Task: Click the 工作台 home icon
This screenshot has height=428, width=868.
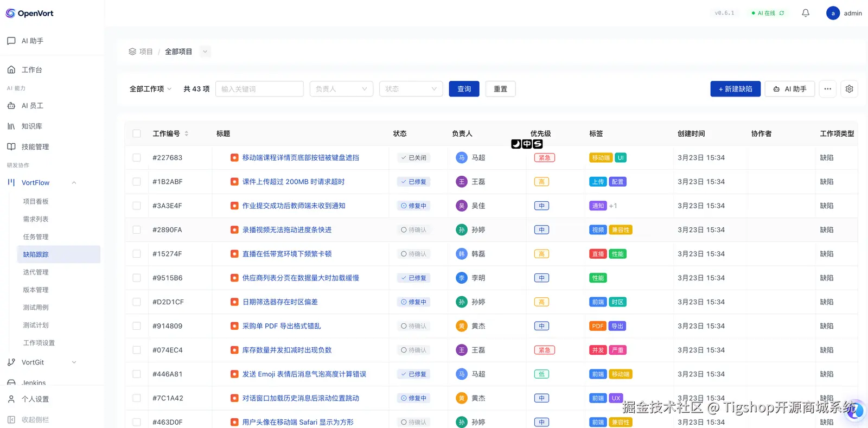Action: (11, 69)
